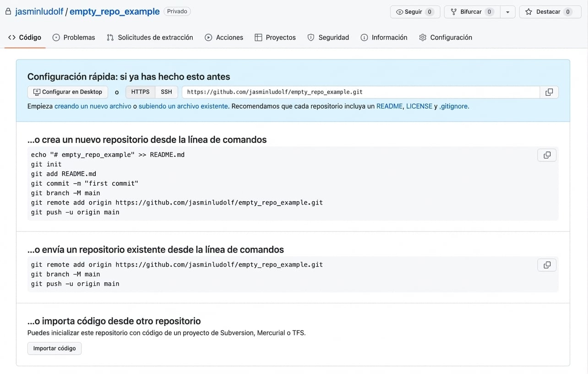This screenshot has height=374, width=588.
Task: Click 'Configuración rápida' heading text
Action: [129, 77]
